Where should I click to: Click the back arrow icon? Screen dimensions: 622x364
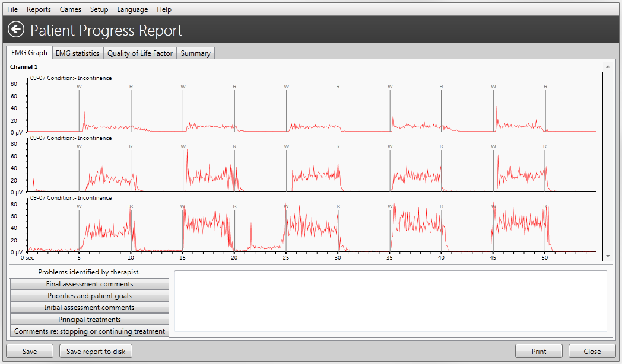click(x=16, y=30)
